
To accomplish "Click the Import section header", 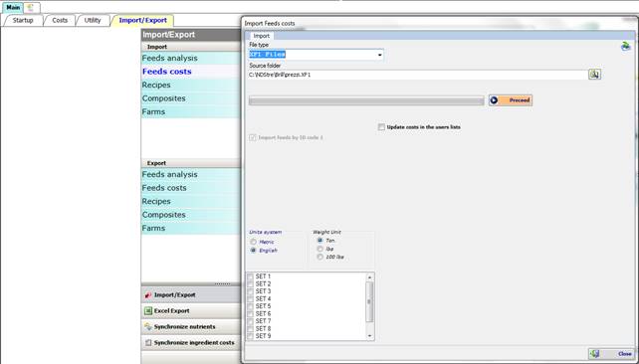I will [191, 47].
